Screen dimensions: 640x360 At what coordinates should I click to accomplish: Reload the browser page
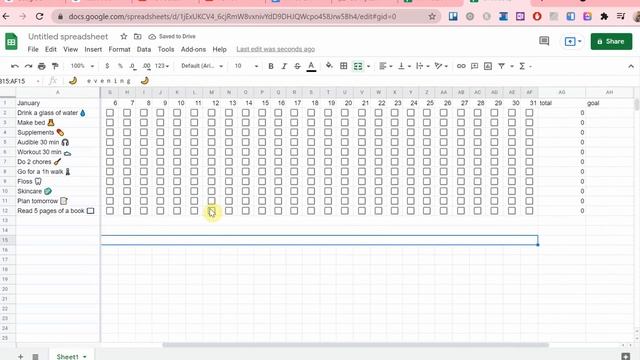[40, 16]
